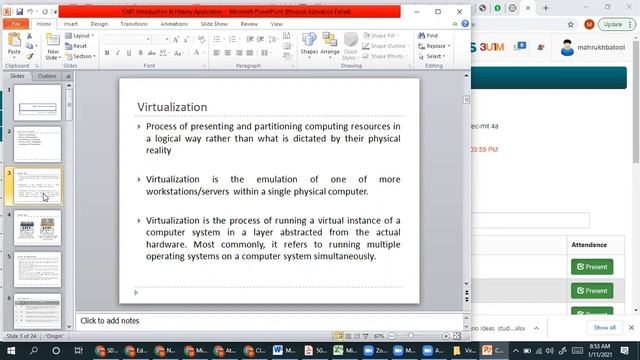Open the Layout dropdown

(x=80, y=36)
